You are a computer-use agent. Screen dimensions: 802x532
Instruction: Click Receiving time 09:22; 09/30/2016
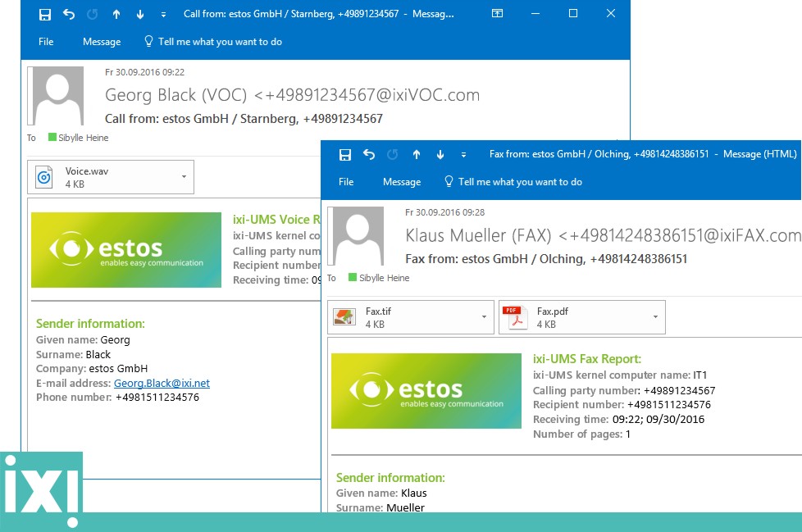coord(618,420)
